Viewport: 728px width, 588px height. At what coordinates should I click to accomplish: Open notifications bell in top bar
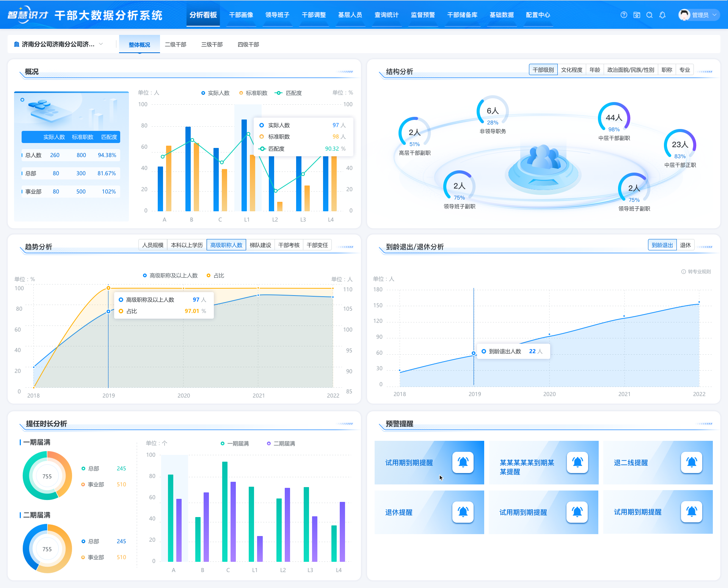pyautogui.click(x=662, y=15)
